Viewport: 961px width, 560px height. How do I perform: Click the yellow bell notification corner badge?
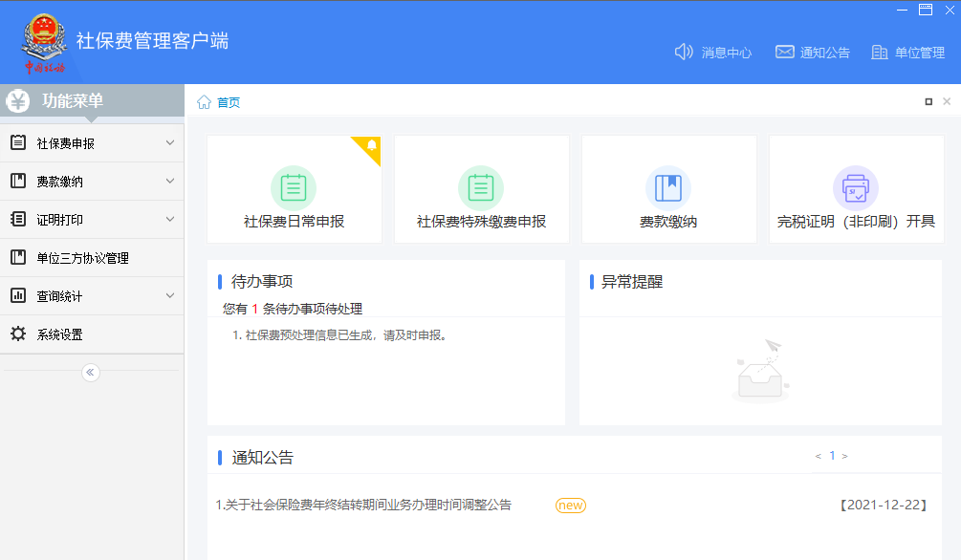(371, 145)
